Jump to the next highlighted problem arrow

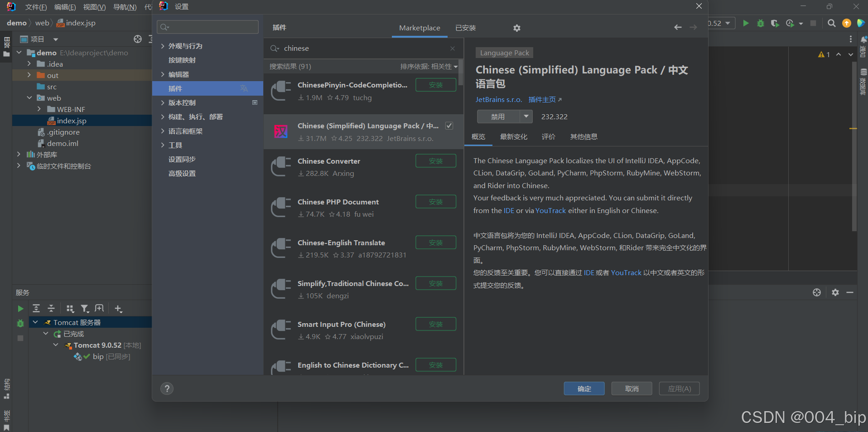851,54
